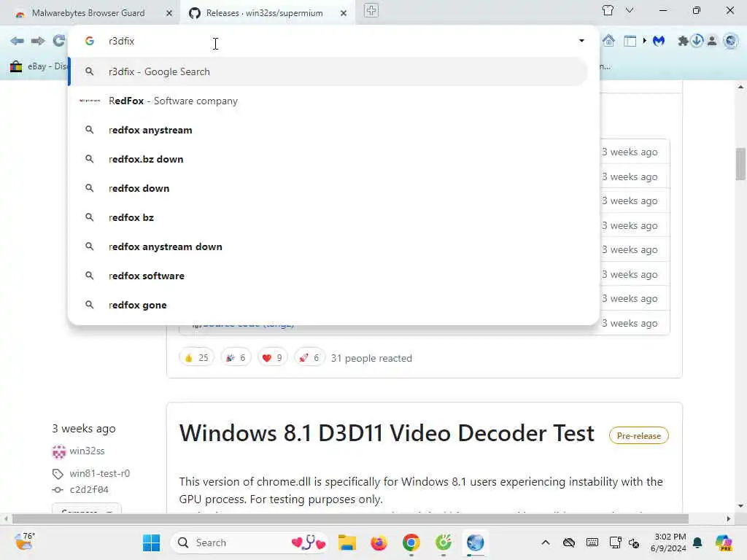This screenshot has height=560, width=747.
Task: Open a new tab with the plus button
Action: coord(371,10)
